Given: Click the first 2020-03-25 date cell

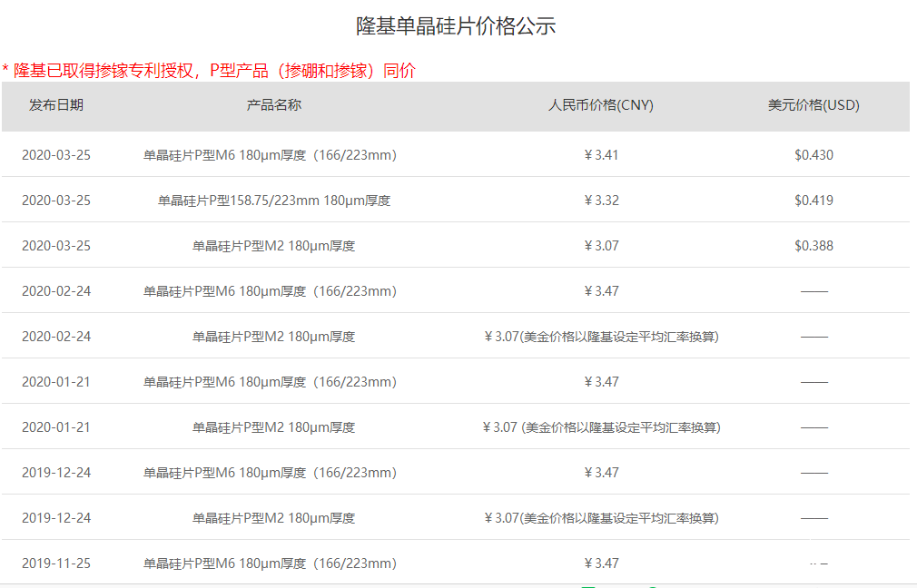Looking at the screenshot, I should coord(58,154).
